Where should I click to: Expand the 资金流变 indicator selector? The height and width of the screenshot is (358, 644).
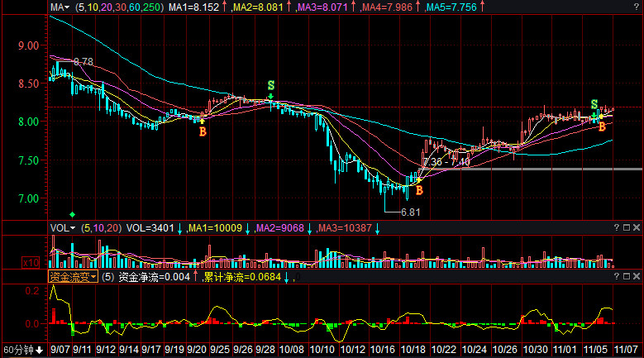point(73,277)
